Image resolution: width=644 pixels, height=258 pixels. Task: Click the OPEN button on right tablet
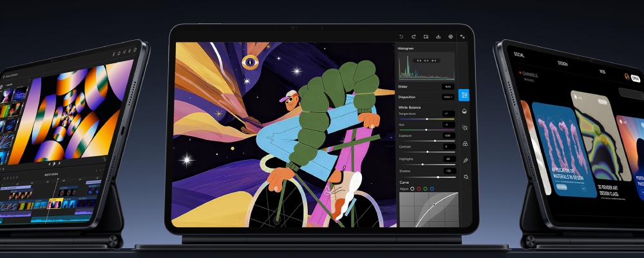tap(636, 79)
